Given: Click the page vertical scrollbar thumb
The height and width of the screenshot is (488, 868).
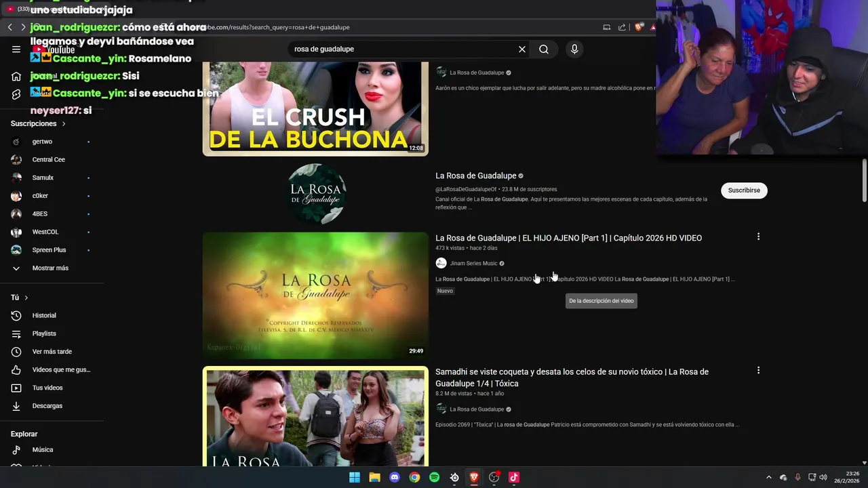Looking at the screenshot, I should tap(864, 180).
